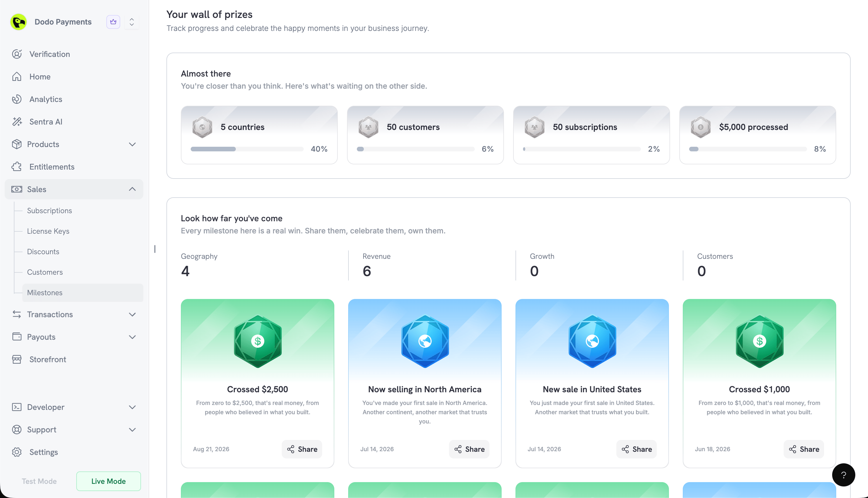Click the Aug 21, 2026 date
The height and width of the screenshot is (498, 868).
point(211,449)
